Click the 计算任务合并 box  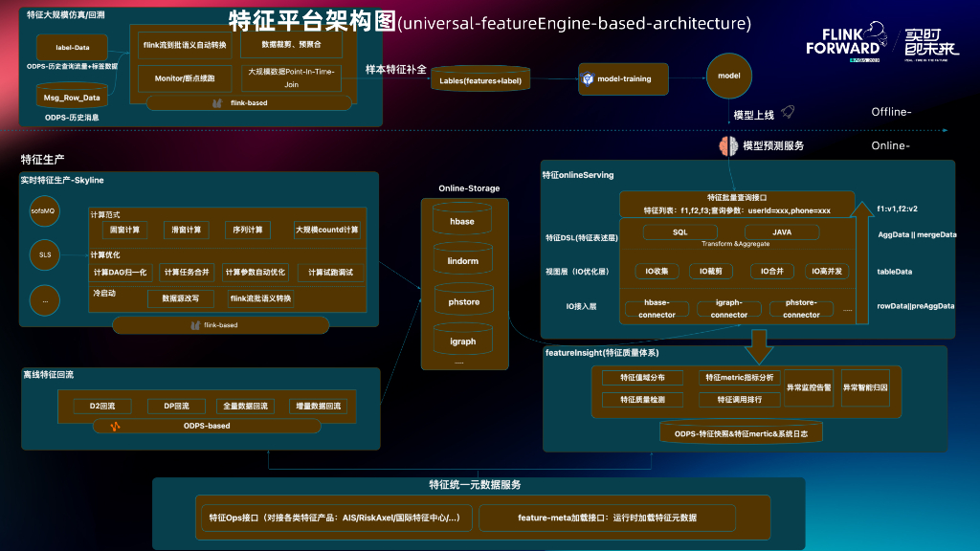(187, 273)
